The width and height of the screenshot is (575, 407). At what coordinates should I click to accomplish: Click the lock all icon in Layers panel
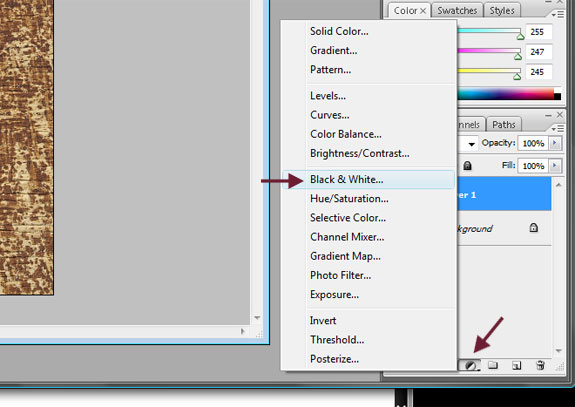pos(467,166)
